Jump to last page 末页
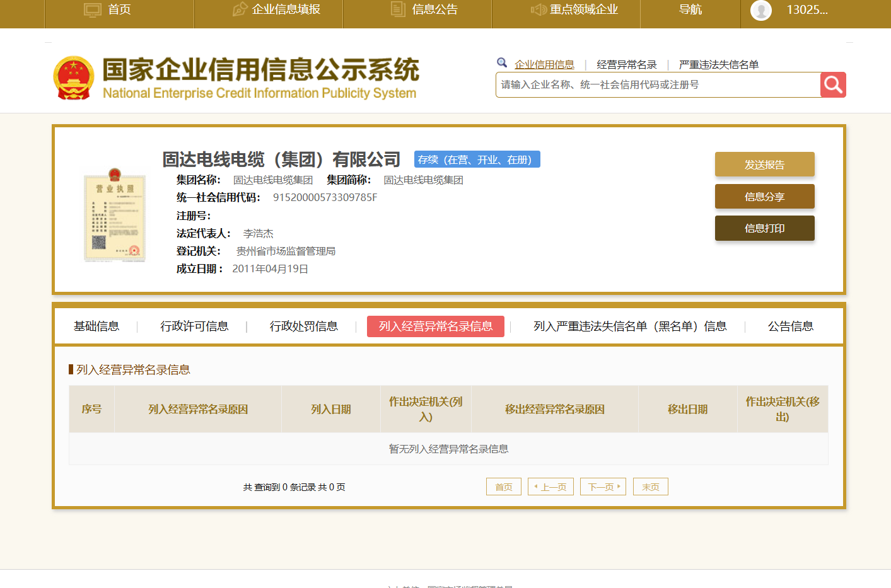 (x=651, y=487)
